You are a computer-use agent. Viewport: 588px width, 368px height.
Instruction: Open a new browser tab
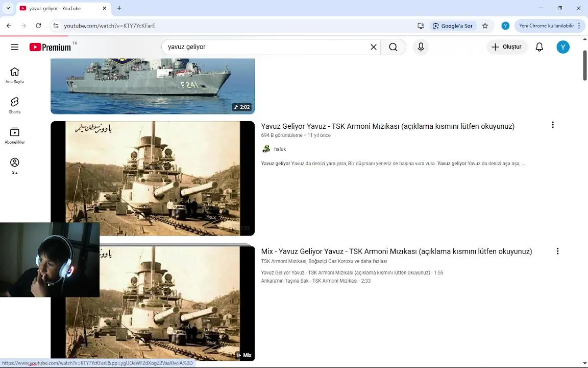(119, 8)
